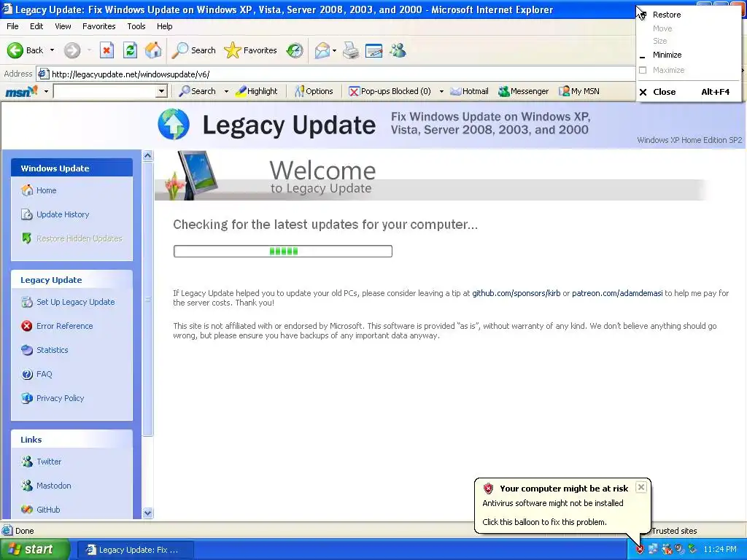Screen dimensions: 747x560
Task: Click the Legacy Update globe logo
Action: 174,124
